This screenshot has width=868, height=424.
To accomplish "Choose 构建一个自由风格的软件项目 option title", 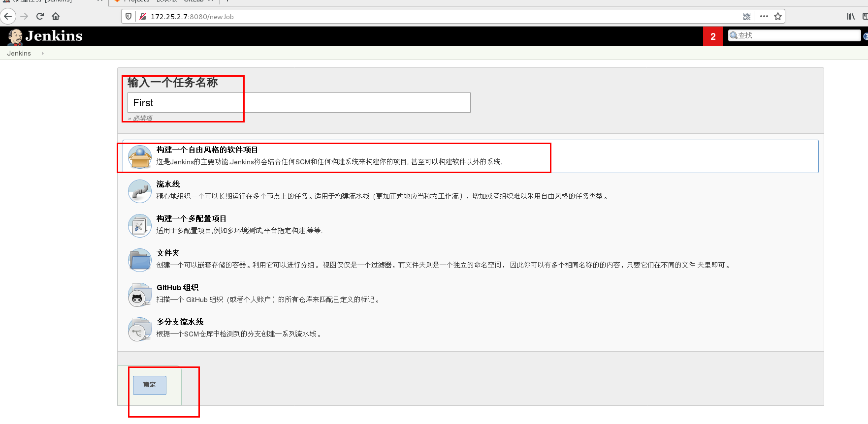I will tap(207, 150).
